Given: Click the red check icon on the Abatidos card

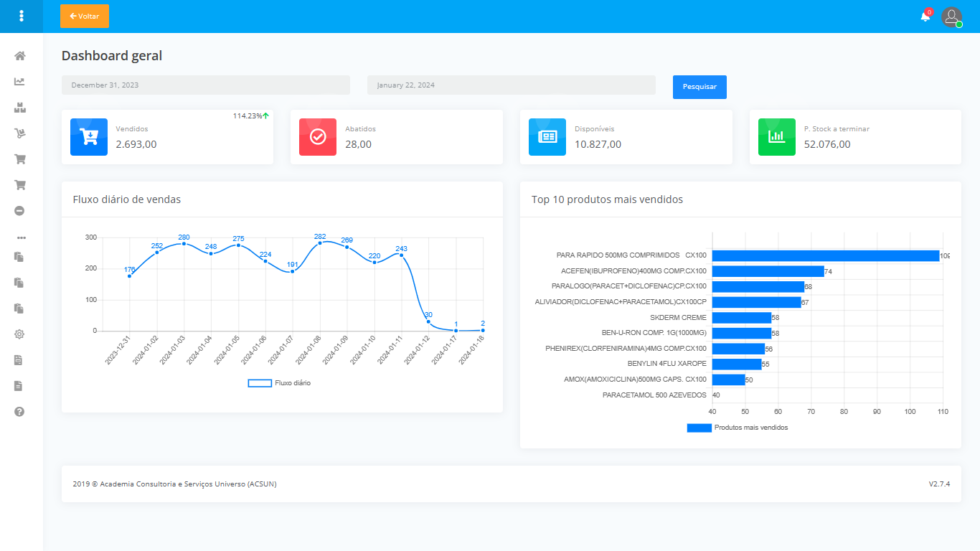Looking at the screenshot, I should [x=317, y=137].
